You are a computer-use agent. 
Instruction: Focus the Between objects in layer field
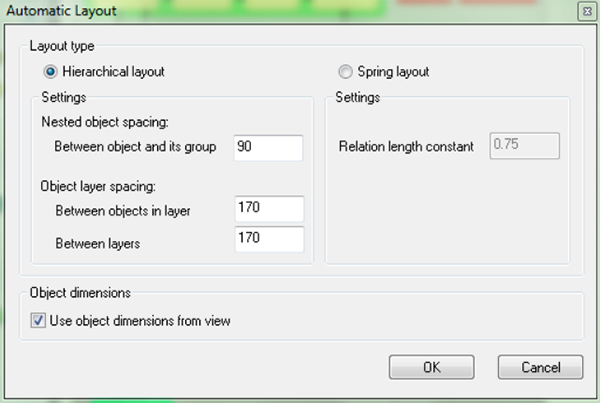point(269,209)
